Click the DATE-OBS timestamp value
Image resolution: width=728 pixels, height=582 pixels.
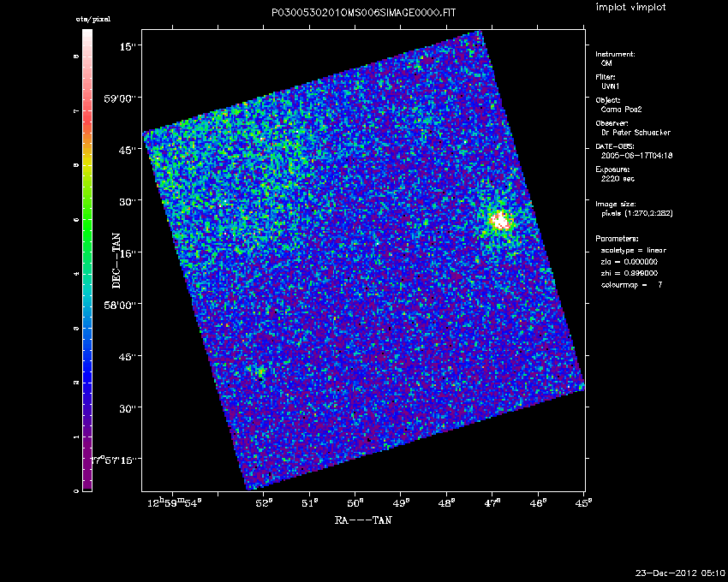[636, 156]
